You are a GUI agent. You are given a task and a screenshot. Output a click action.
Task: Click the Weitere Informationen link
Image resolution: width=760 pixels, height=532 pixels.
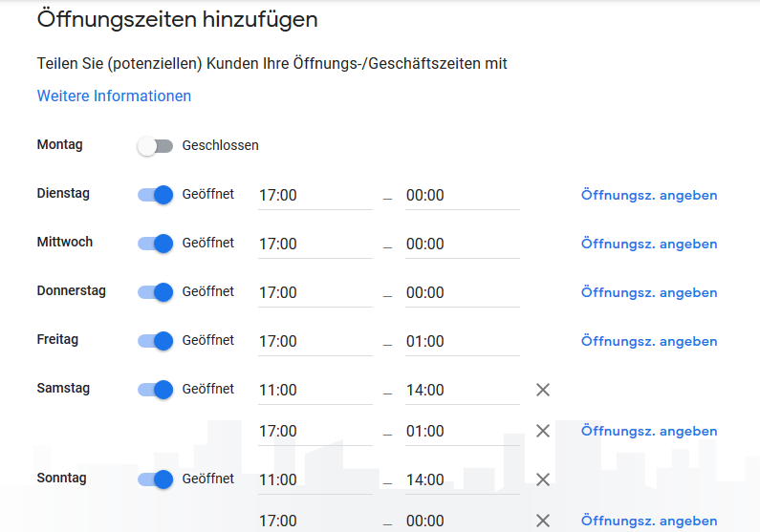pyautogui.click(x=114, y=96)
